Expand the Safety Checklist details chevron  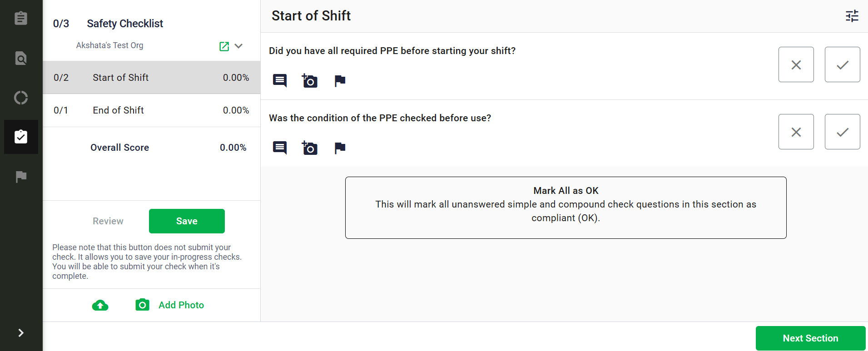(x=239, y=46)
